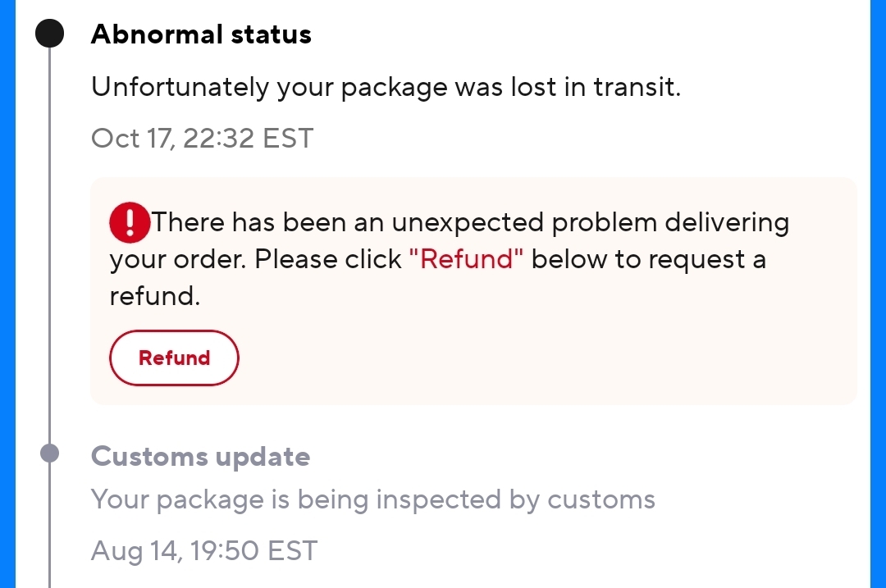Click the timeline line between the two dots
The image size is (886, 588).
coord(50,246)
